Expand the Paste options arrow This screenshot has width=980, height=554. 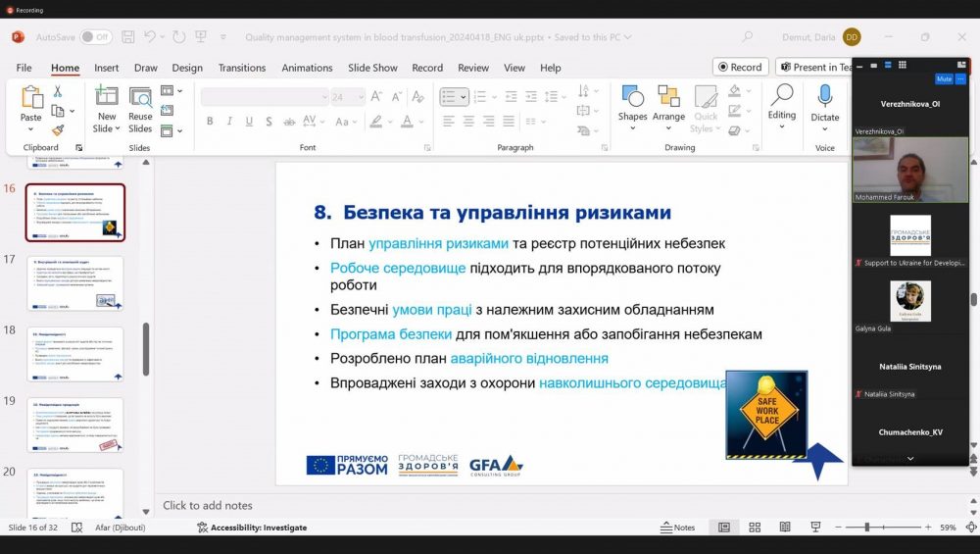[30, 129]
